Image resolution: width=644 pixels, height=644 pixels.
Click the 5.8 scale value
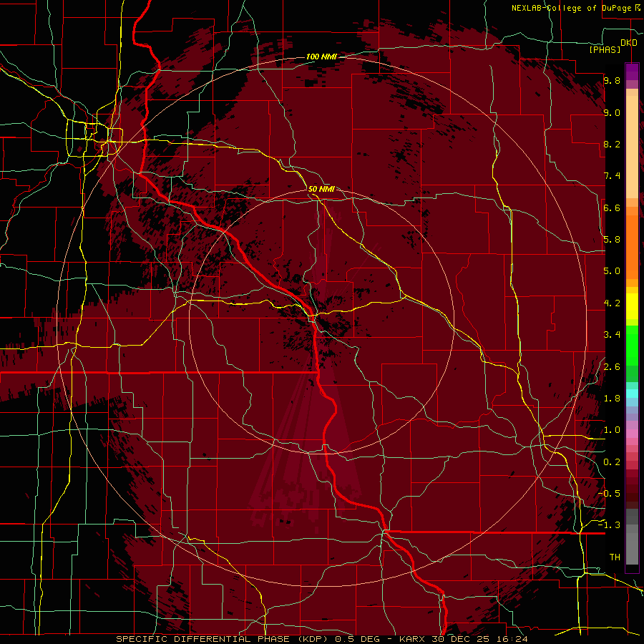click(x=612, y=240)
